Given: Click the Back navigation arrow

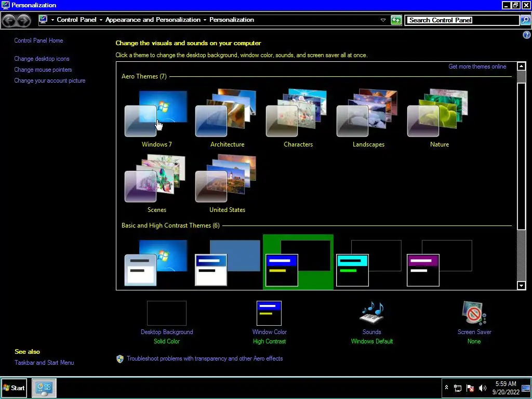Looking at the screenshot, I should 9,20.
